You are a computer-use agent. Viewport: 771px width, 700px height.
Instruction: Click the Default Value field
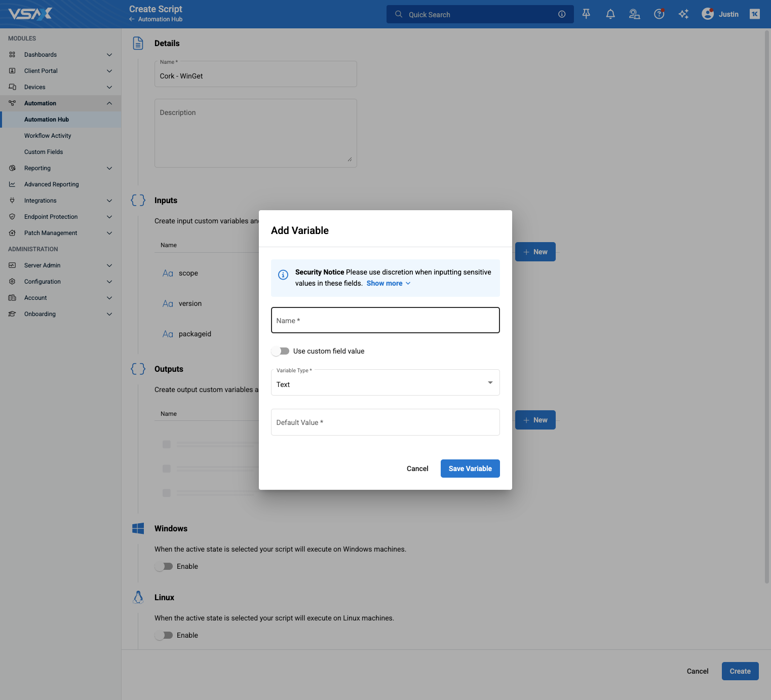pos(385,422)
